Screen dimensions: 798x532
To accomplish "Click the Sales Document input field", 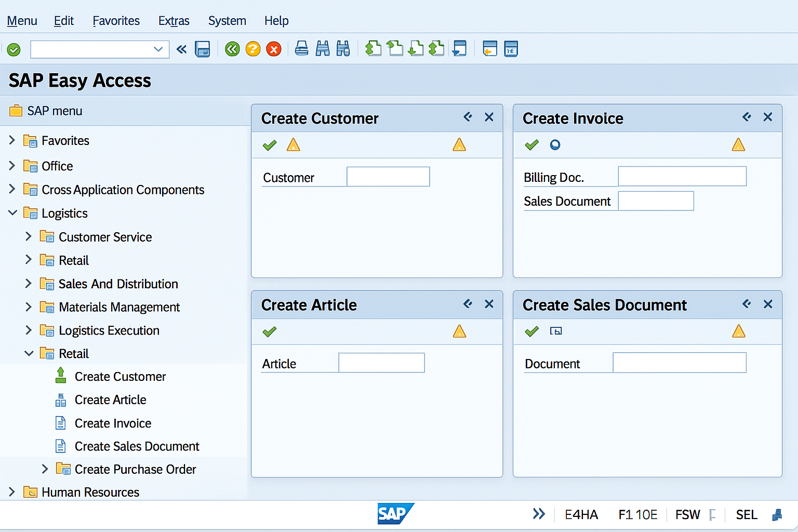I will point(656,201).
